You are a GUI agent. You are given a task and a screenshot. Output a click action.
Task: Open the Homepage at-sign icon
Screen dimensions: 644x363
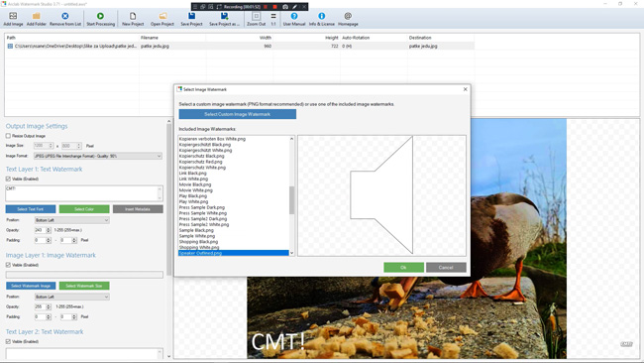[x=348, y=16]
